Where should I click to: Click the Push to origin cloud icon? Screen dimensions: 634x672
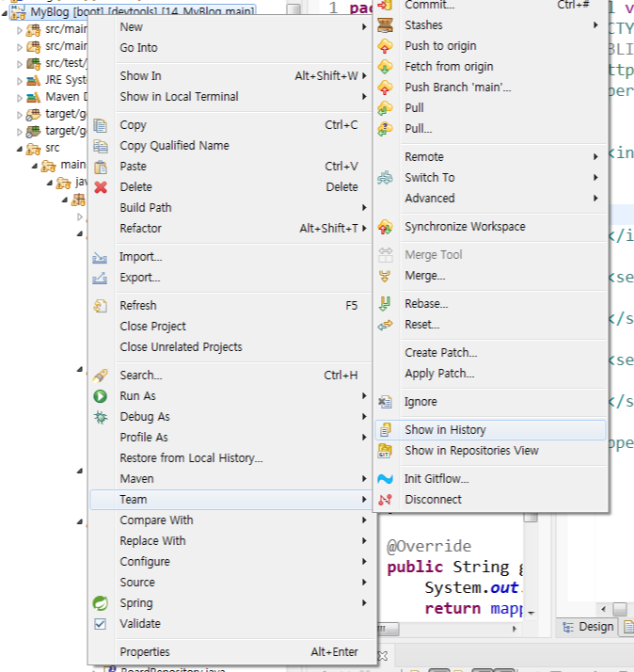point(385,46)
